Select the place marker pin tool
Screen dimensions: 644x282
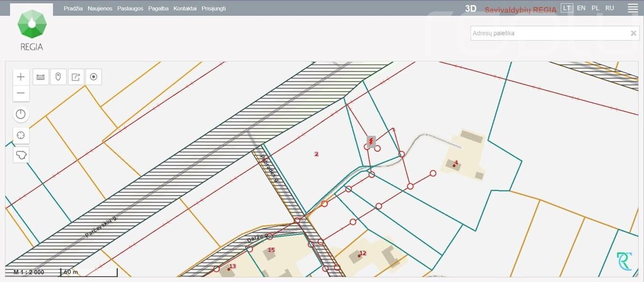click(x=58, y=77)
